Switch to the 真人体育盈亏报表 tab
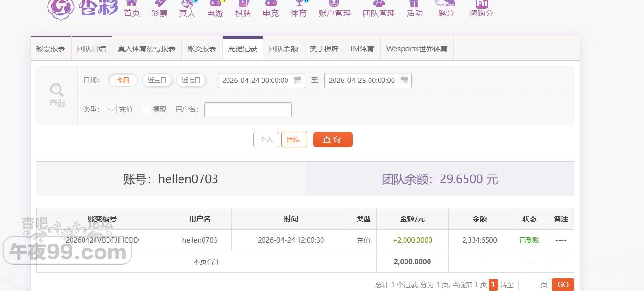 (147, 49)
